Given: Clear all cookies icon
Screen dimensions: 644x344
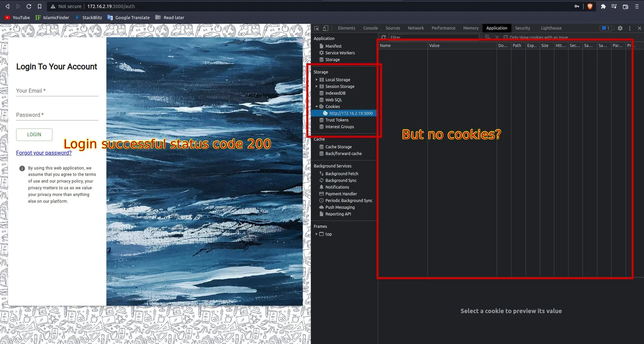Looking at the screenshot, I should click(488, 37).
